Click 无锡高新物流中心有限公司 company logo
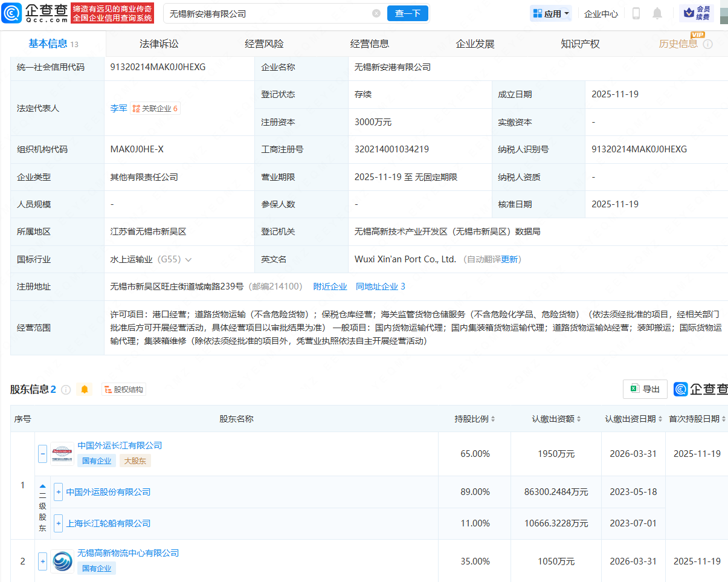 [x=62, y=561]
